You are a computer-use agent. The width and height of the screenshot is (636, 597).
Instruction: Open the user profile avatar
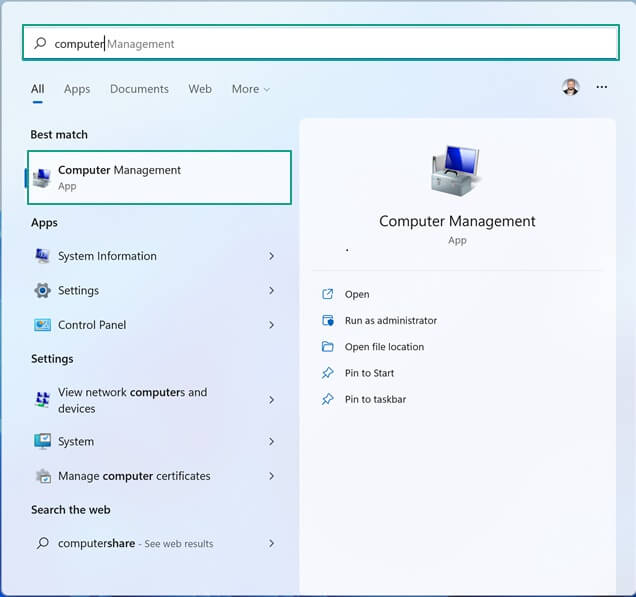570,87
